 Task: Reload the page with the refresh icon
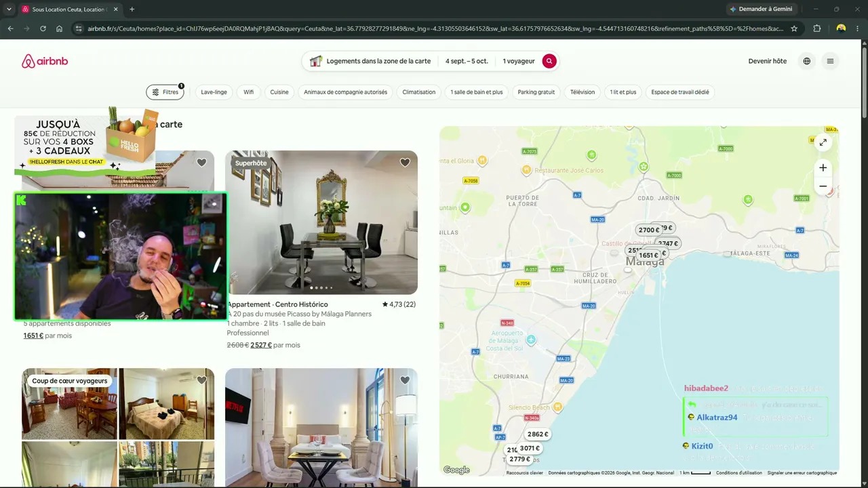point(43,28)
